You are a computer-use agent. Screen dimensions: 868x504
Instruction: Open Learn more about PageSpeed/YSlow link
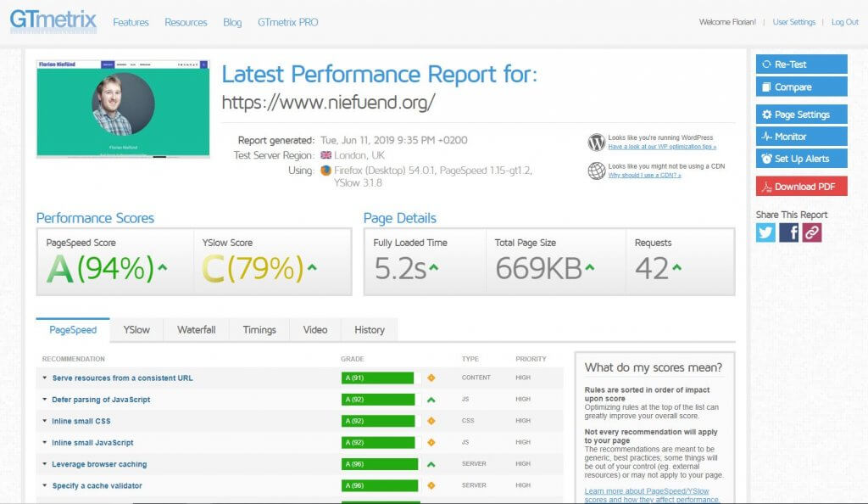(x=651, y=496)
